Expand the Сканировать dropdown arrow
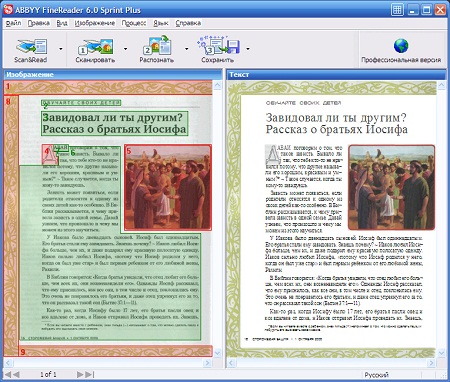The image size is (450, 382). pos(125,49)
